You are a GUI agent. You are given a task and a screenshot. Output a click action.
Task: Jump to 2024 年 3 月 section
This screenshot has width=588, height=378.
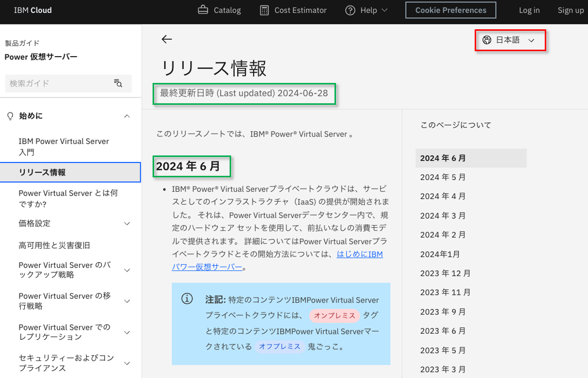coord(443,216)
